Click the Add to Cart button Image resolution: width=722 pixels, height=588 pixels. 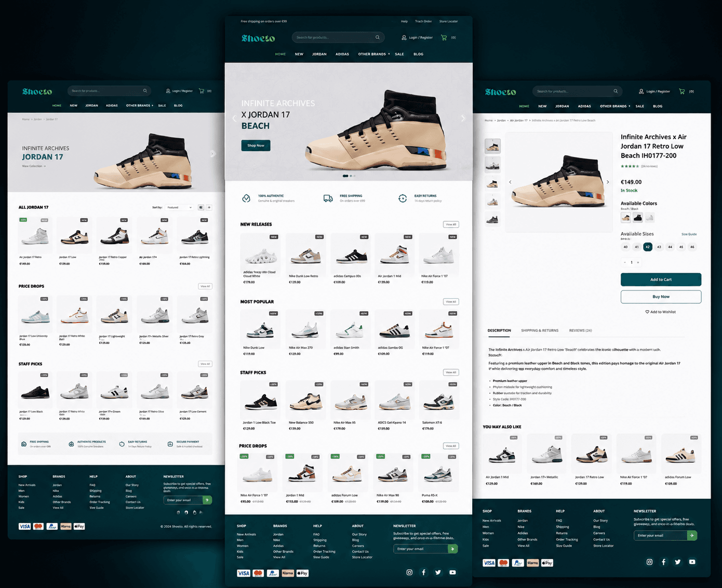(x=661, y=279)
